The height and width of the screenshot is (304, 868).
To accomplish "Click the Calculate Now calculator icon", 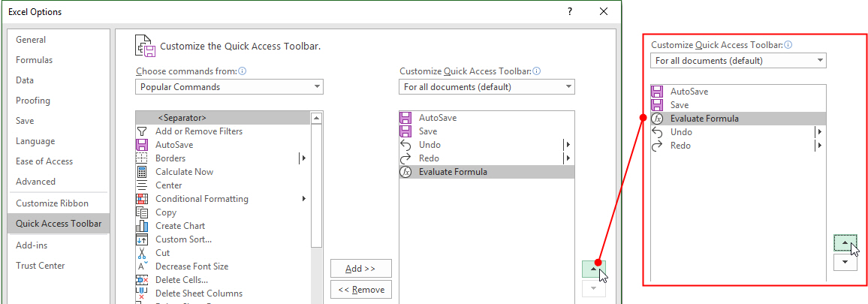I will (142, 172).
